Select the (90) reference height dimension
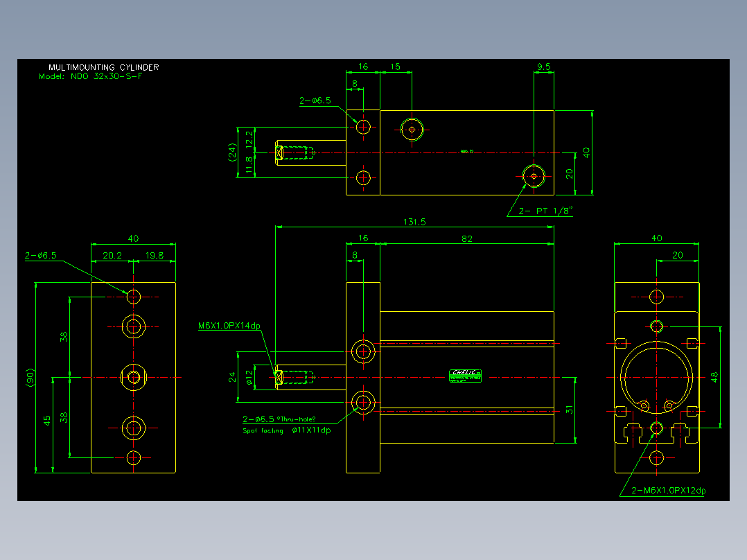Screen dimensions: 747x560 [30, 378]
